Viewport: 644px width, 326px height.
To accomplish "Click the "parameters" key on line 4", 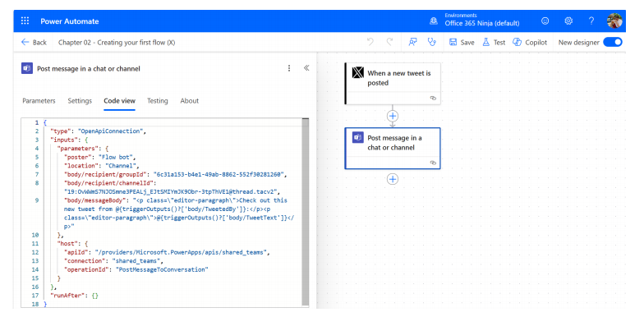I will (77, 148).
